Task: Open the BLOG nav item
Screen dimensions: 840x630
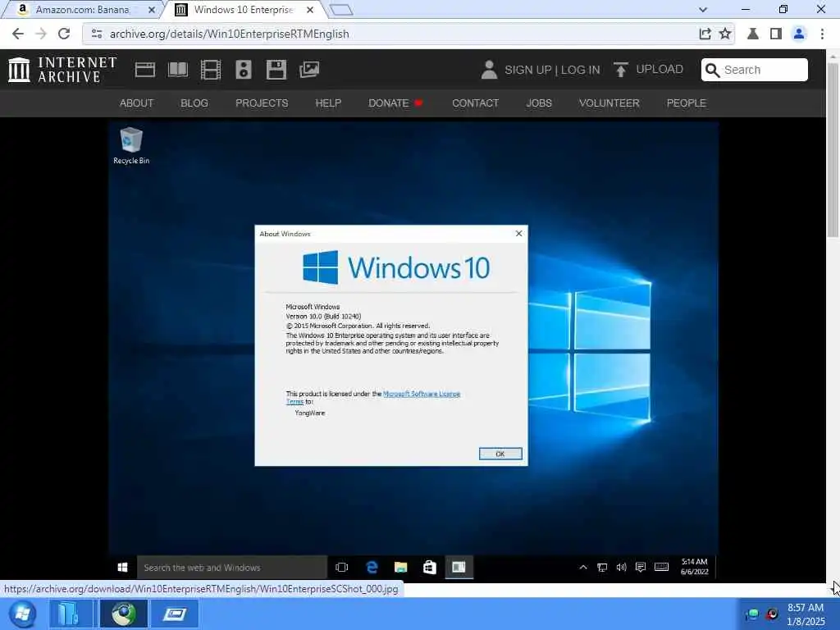Action: pos(194,103)
